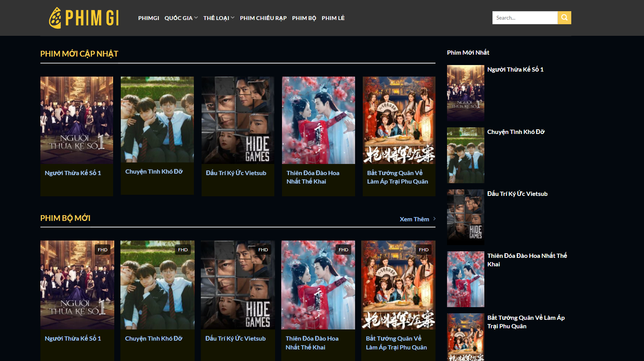Click FHD badge on Hide Games poster
Screen dimensions: 644x361
[263, 250]
